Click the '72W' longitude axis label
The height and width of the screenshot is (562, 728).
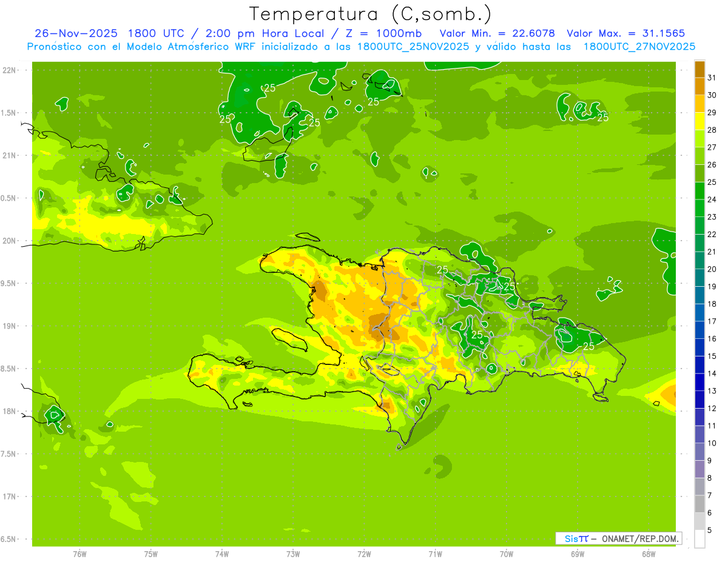point(364,554)
